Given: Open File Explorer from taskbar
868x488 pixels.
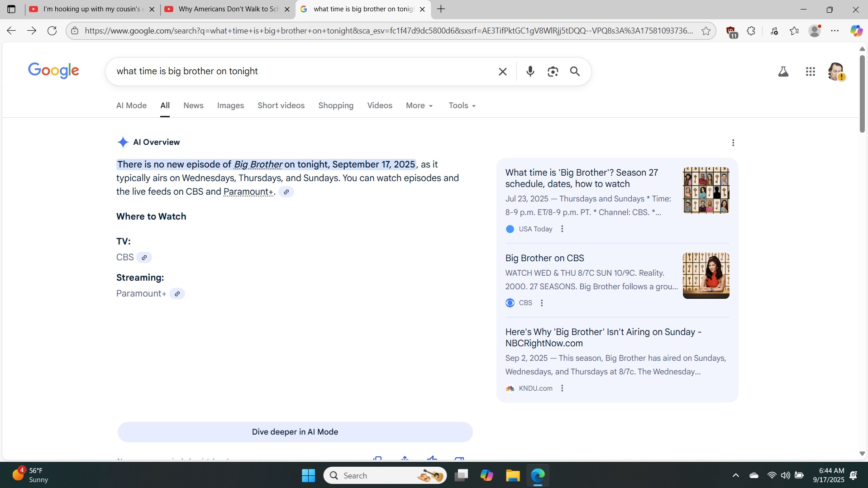Looking at the screenshot, I should pos(512,475).
